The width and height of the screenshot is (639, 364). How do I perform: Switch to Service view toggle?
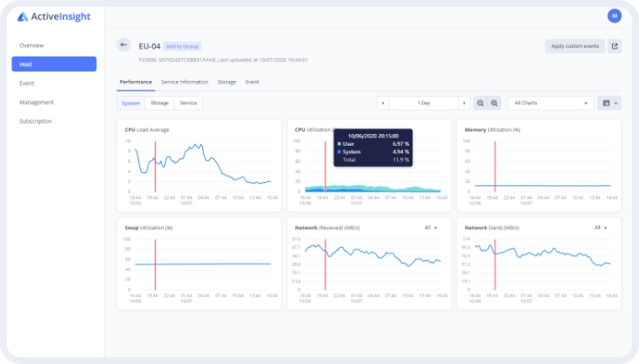click(x=189, y=103)
